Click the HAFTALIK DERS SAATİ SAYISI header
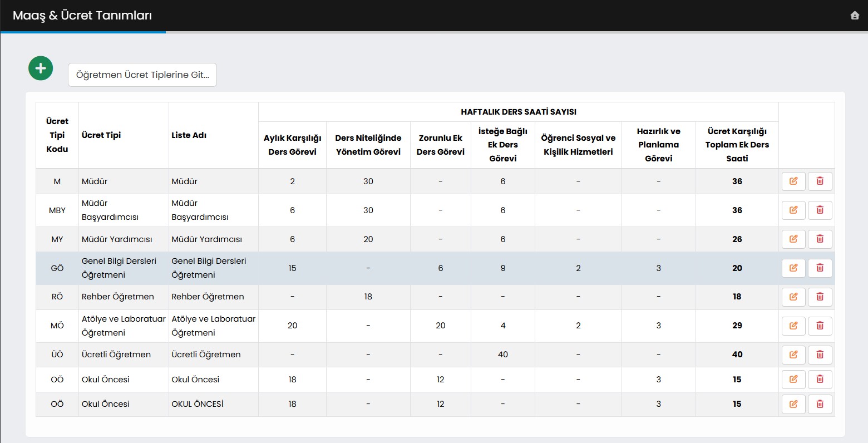The width and height of the screenshot is (868, 443). (x=519, y=112)
